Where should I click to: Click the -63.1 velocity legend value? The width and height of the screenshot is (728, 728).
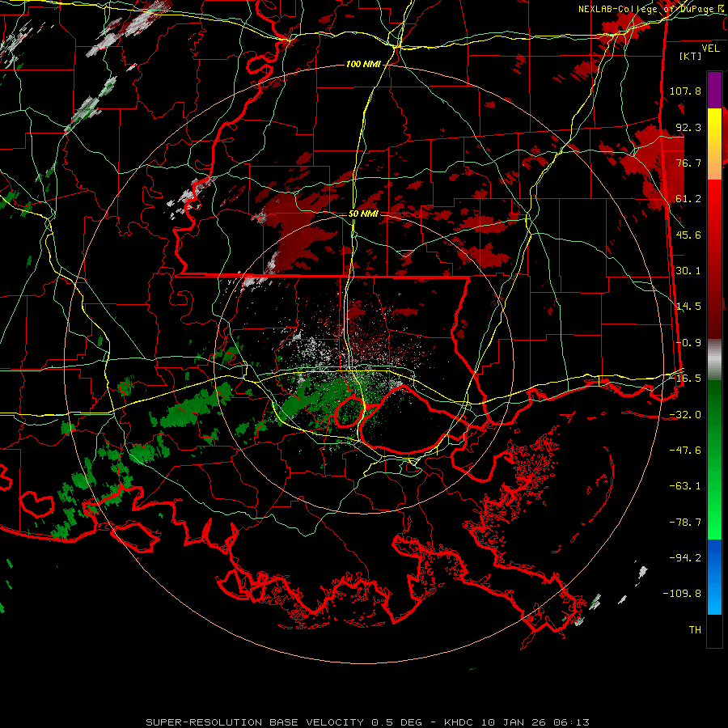pos(685,486)
